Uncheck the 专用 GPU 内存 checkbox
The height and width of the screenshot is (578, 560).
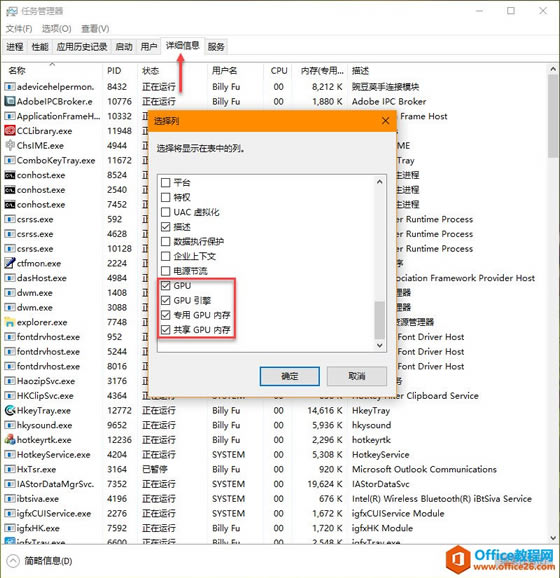click(x=166, y=315)
